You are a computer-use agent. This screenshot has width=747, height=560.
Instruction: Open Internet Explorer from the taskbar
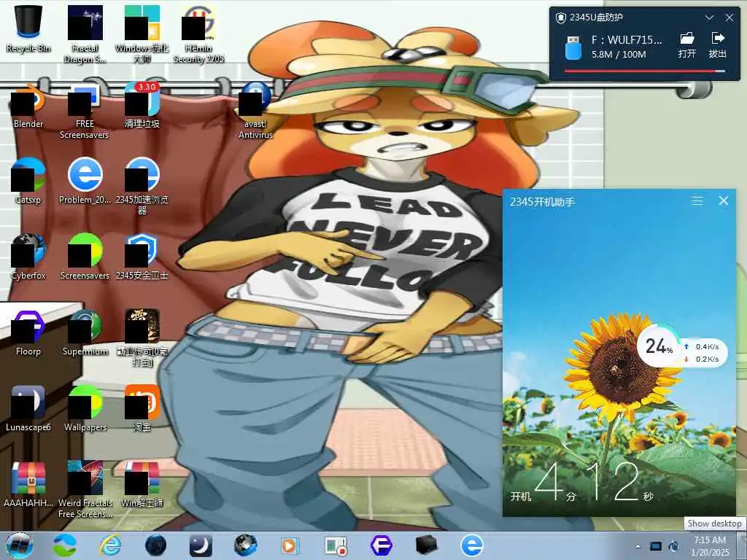coord(110,545)
